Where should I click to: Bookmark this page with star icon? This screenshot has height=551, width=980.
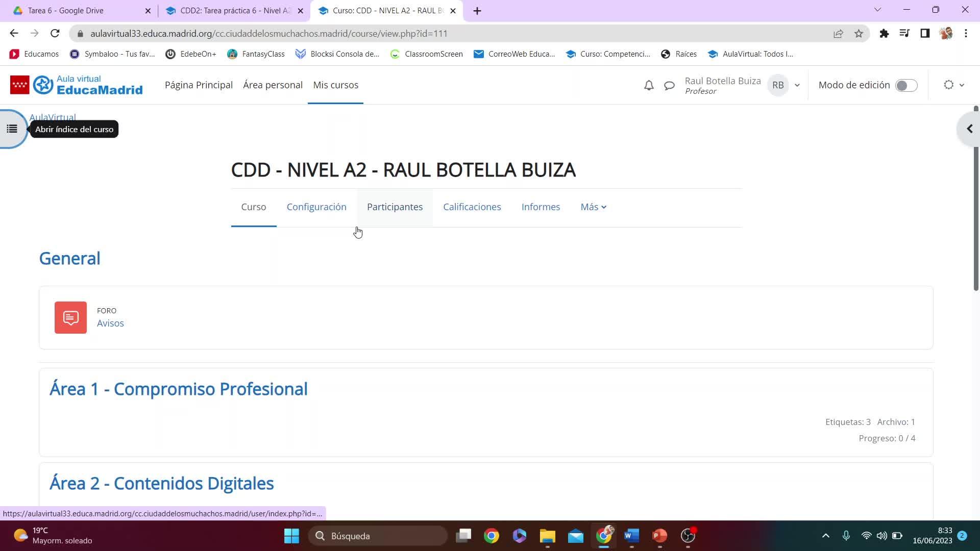(859, 34)
